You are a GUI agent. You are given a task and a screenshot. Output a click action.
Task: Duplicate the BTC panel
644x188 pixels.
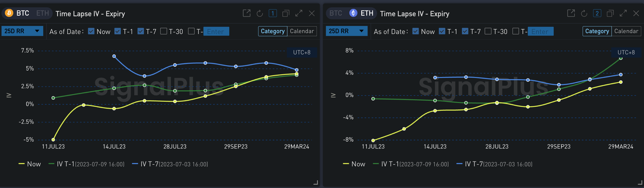click(x=286, y=14)
